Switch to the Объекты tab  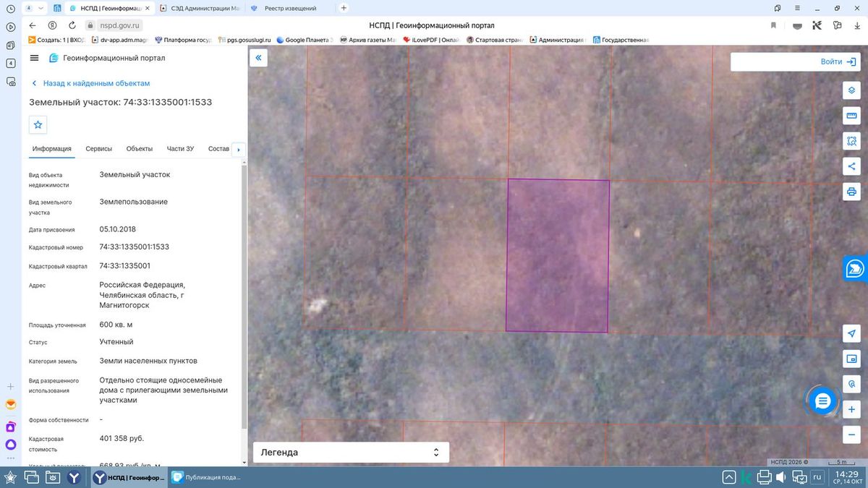tap(140, 149)
